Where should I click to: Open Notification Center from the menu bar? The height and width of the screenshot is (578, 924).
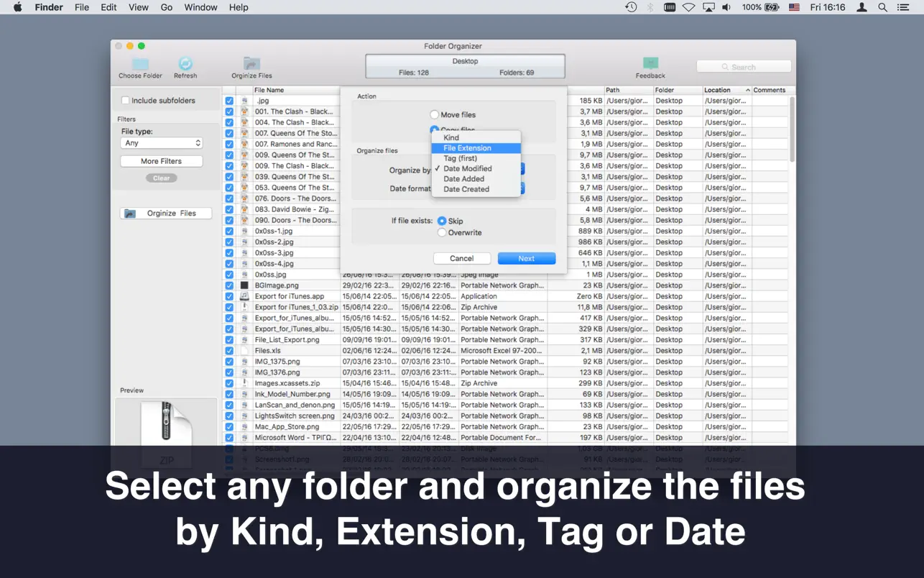[903, 7]
